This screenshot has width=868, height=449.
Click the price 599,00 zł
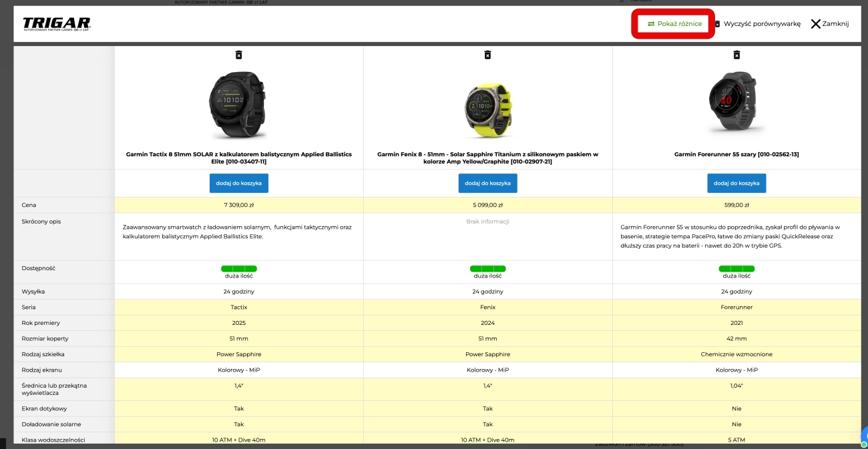736,205
